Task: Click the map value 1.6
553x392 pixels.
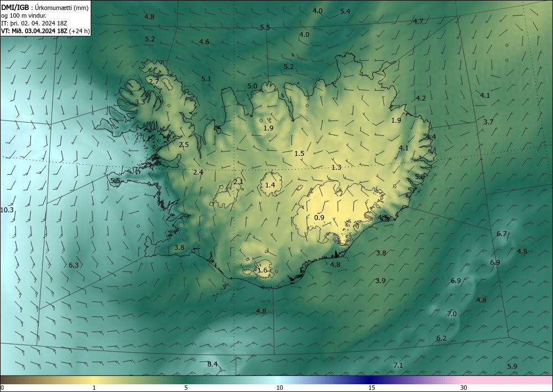Action: coord(262,270)
